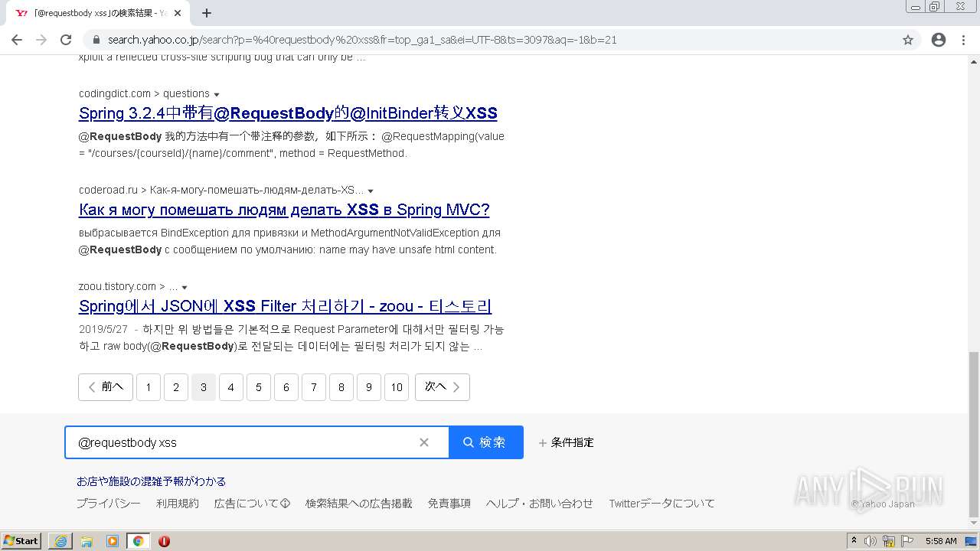
Task: Go to results page 10
Action: tap(397, 387)
